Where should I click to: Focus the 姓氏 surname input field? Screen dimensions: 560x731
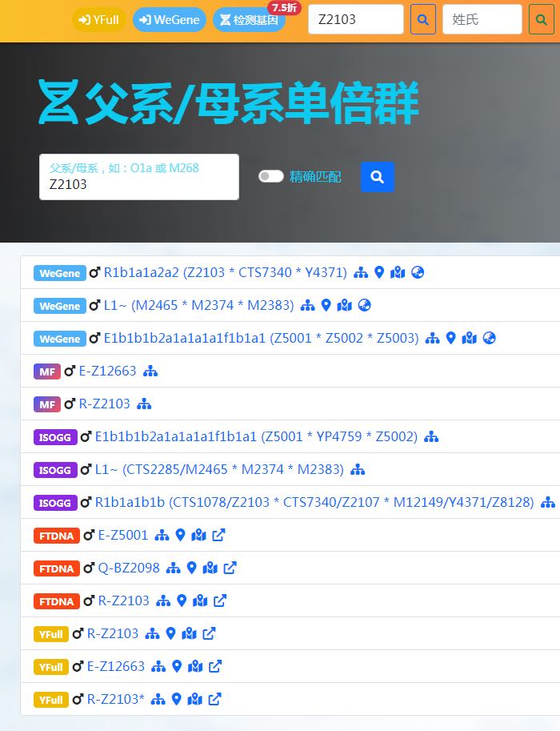482,19
